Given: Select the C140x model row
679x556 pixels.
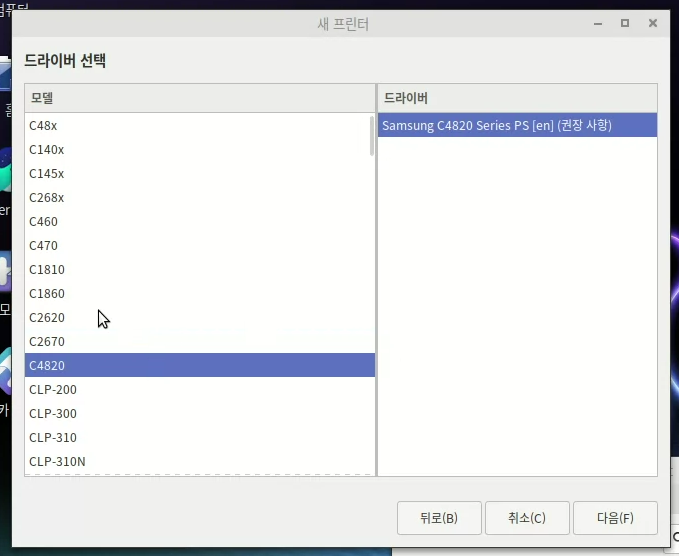Looking at the screenshot, I should (200, 149).
